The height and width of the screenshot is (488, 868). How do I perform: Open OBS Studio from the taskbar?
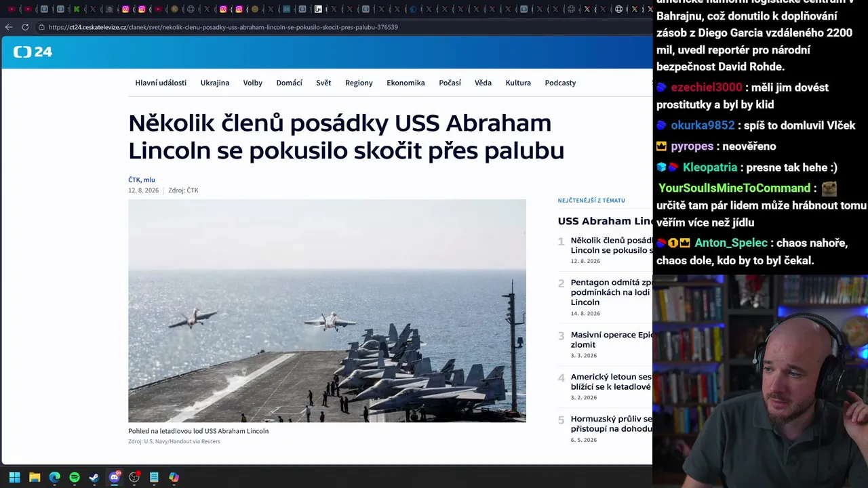point(134,477)
